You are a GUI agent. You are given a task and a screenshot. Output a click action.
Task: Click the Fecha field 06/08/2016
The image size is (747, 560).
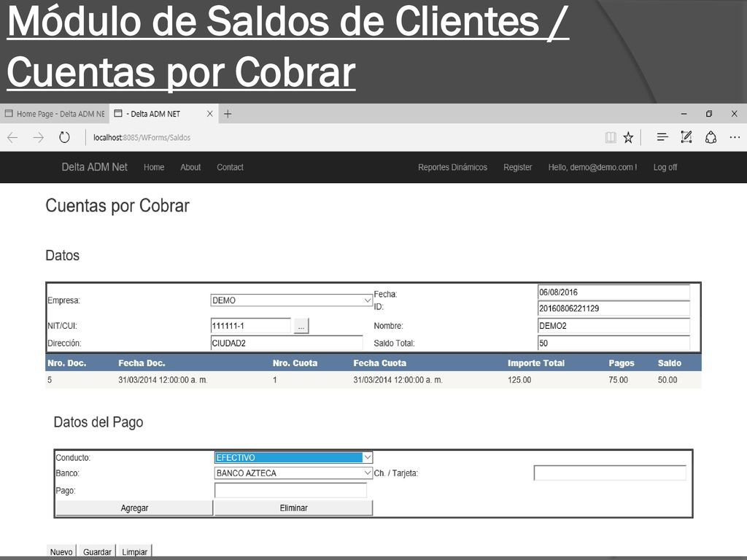point(614,292)
